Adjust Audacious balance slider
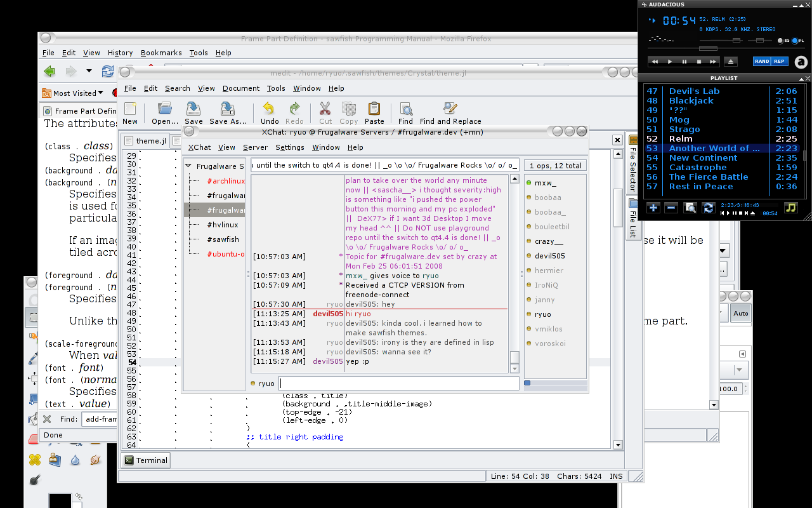This screenshot has height=508, width=812. [x=759, y=41]
